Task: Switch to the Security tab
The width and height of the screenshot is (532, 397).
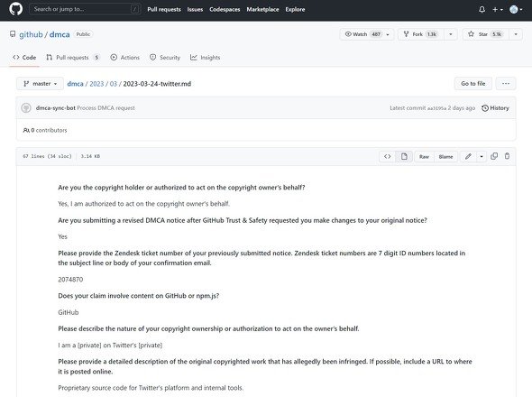Action: [165, 58]
